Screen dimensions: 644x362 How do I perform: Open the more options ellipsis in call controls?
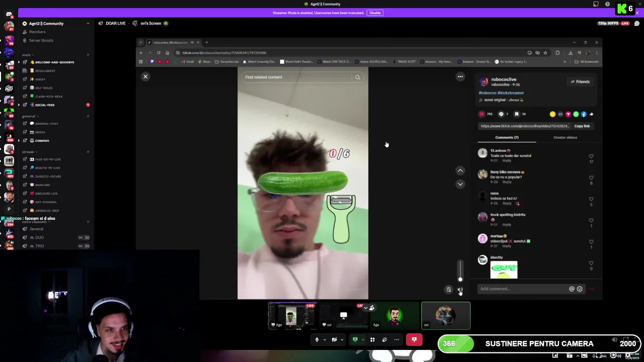396,339
